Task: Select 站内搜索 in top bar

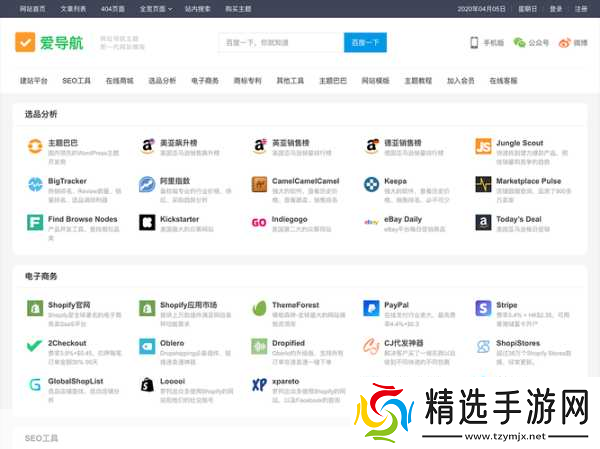Action: (197, 9)
